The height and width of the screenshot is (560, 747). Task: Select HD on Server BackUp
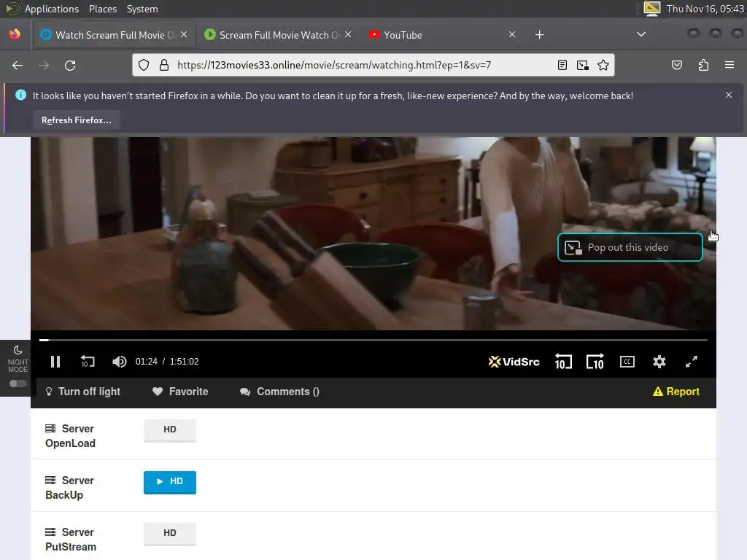169,482
